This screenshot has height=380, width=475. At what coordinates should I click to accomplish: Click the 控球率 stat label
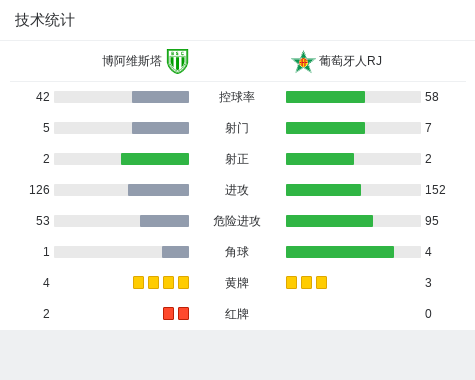coord(237,97)
